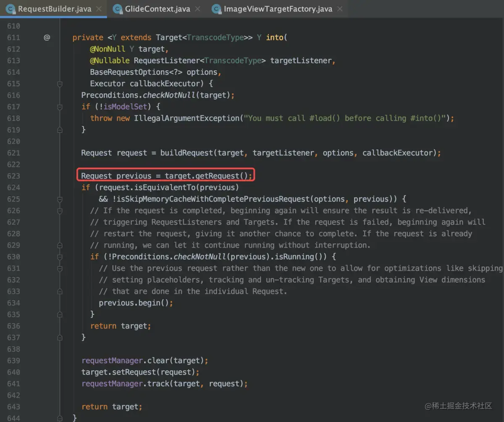Click the class icon on RequestBuilder.java tab
Viewport: 504px width, 422px height.
pyautogui.click(x=11, y=9)
